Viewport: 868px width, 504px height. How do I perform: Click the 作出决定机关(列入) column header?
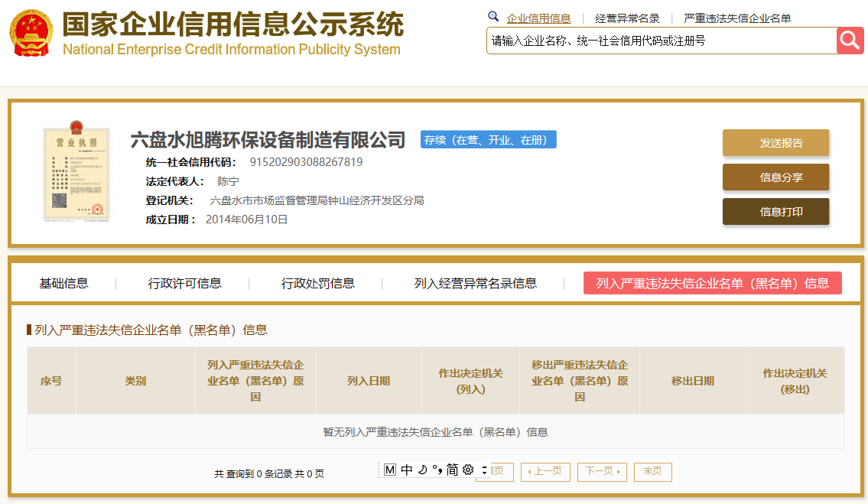pos(470,381)
